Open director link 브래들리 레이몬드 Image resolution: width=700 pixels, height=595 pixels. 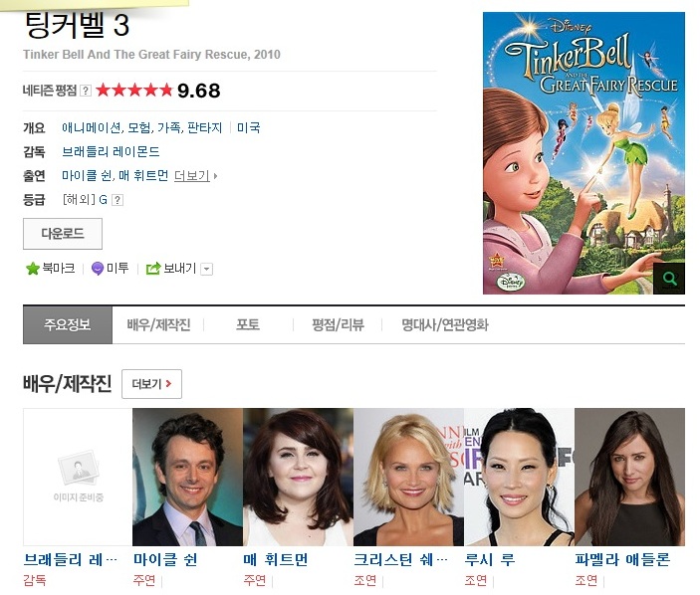tap(111, 151)
